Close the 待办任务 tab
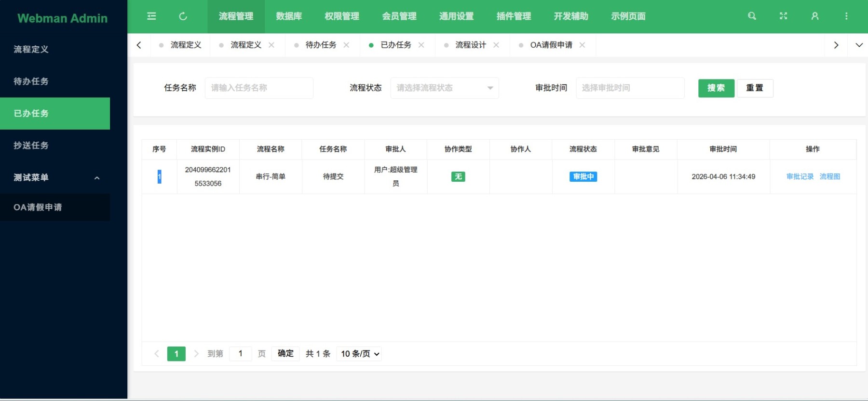This screenshot has width=868, height=401. [346, 45]
